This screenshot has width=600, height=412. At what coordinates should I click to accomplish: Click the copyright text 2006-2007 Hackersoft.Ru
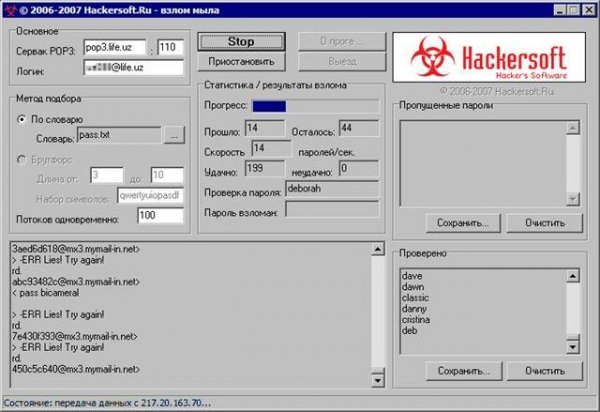point(496,91)
